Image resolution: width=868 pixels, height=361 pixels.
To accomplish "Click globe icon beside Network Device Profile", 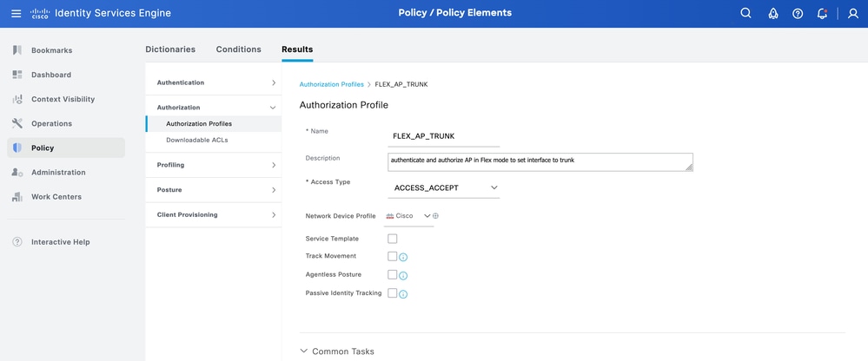I will (435, 216).
